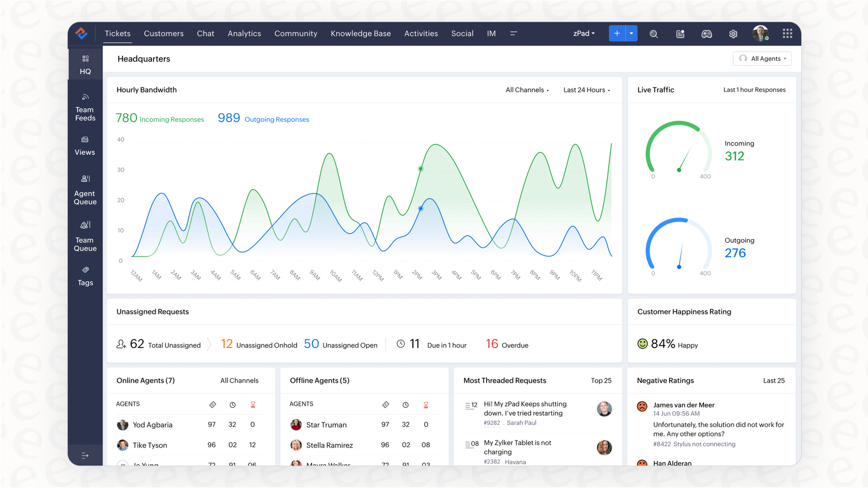Toggle the sidebar collapse arrow

tap(85, 455)
